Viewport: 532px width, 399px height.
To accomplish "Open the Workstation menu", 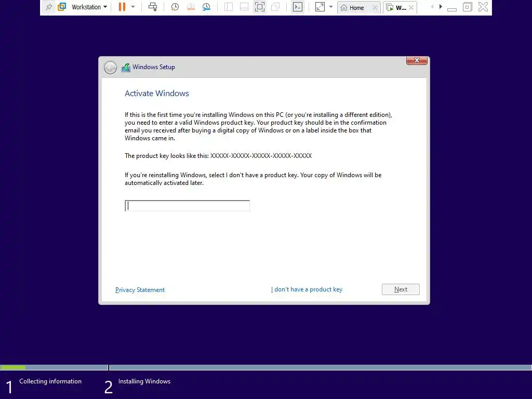I will pos(89,7).
